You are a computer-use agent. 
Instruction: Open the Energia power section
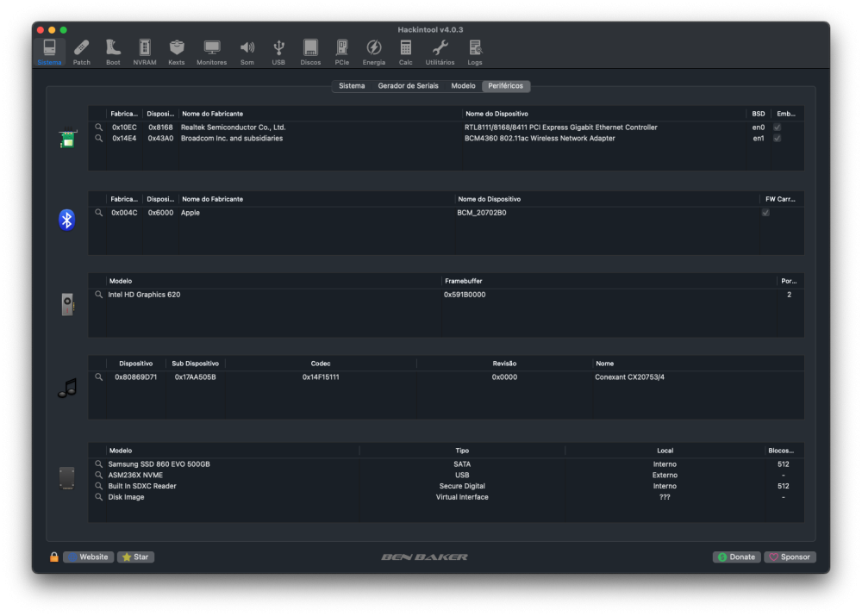point(374,53)
